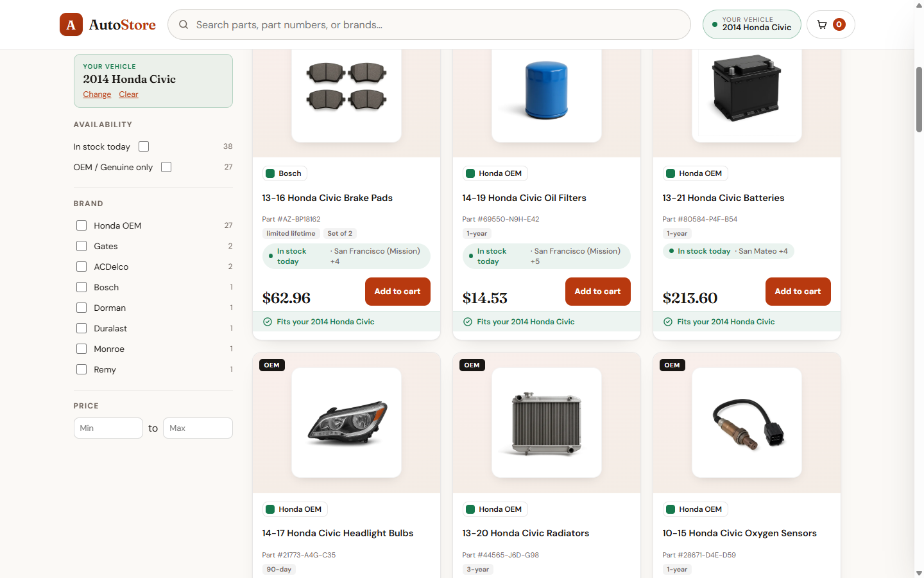924x578 pixels.
Task: Click the OEM tag on the Oxygen Sensors image
Action: click(672, 365)
